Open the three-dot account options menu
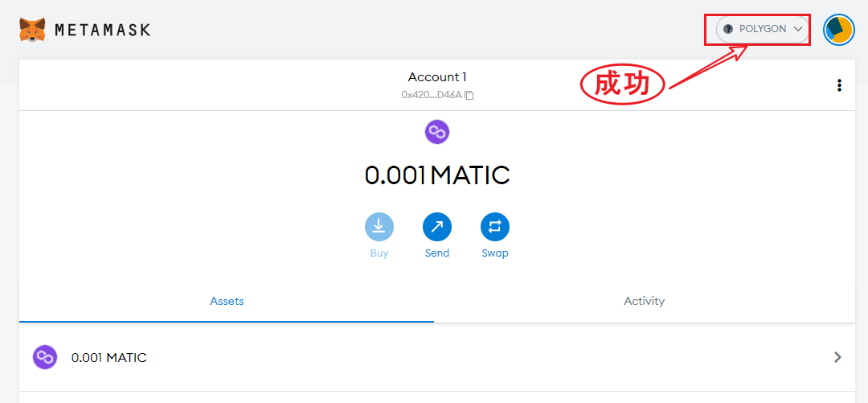 click(x=839, y=85)
